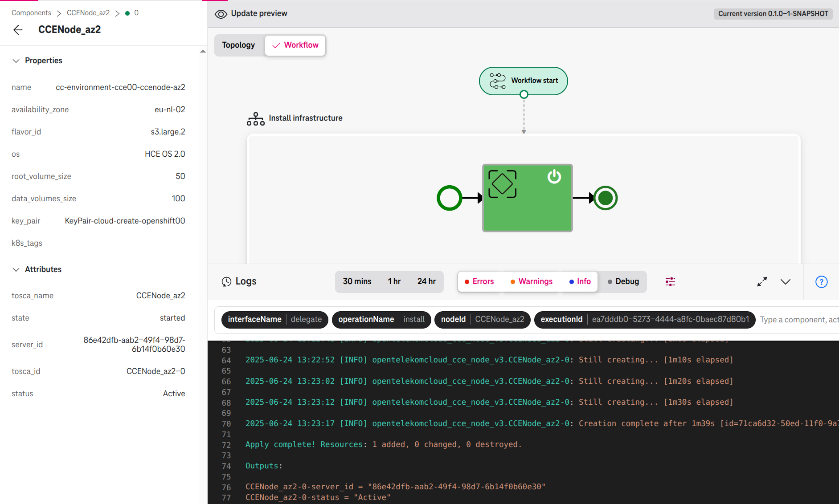Click the CCENode_az2-0-server_id output log line

click(x=395, y=487)
